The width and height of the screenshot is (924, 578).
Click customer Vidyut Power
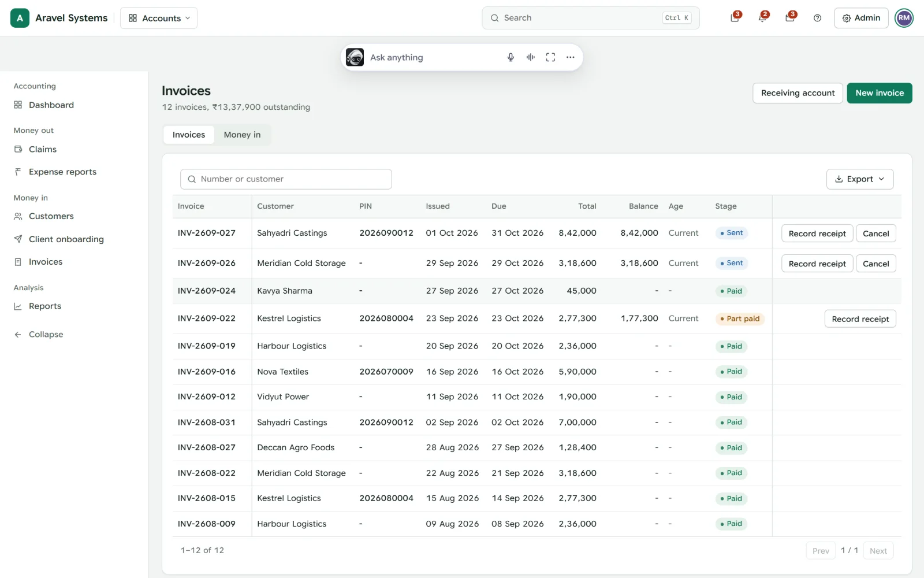click(x=283, y=397)
